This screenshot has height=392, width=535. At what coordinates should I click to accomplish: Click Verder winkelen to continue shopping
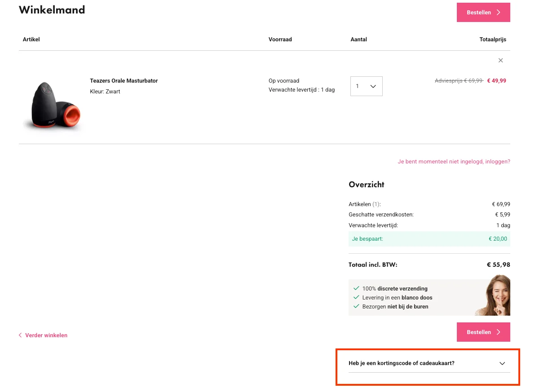click(x=47, y=335)
